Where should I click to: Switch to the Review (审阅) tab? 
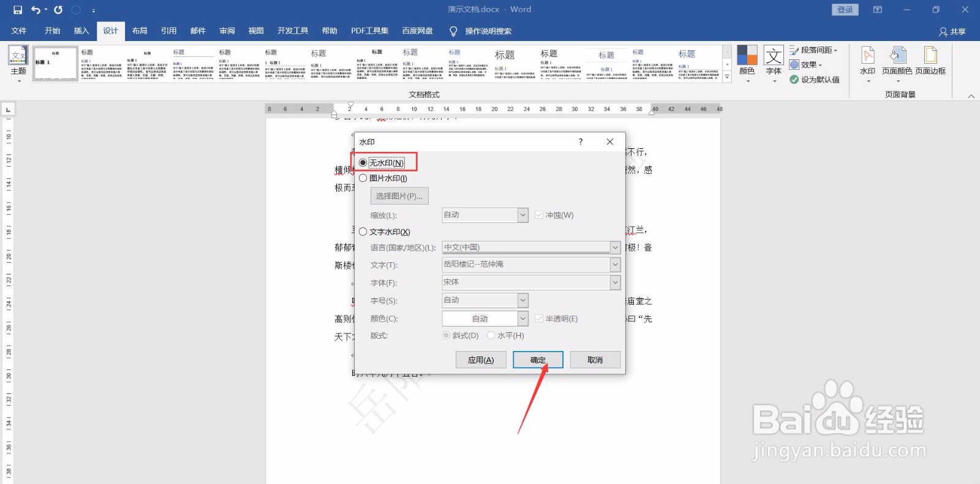click(227, 31)
